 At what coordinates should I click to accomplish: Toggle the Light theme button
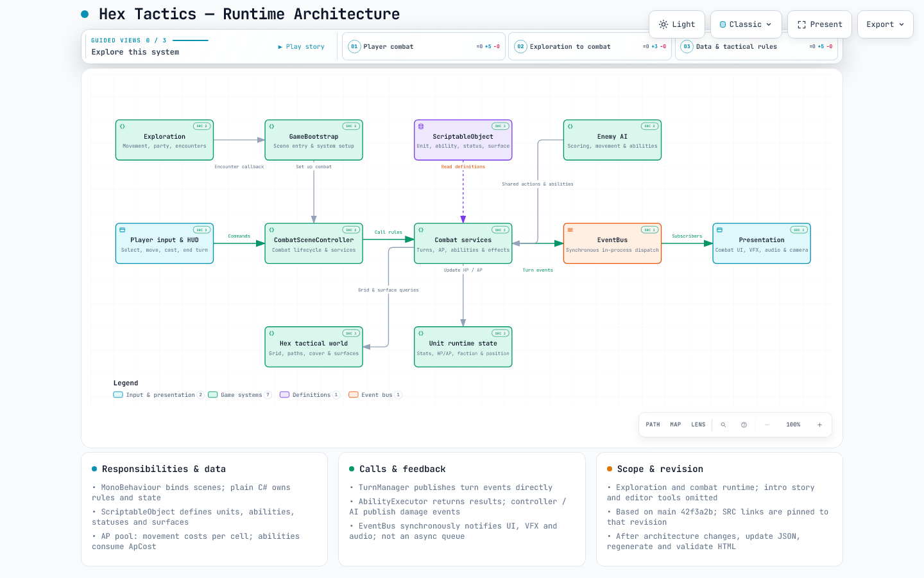click(x=677, y=24)
